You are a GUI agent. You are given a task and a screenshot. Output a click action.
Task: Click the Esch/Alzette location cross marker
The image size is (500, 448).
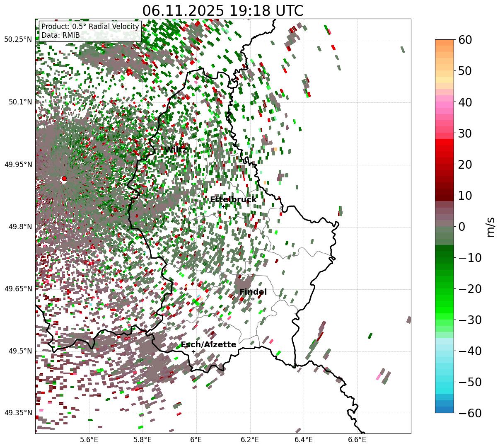pyautogui.click(x=193, y=351)
